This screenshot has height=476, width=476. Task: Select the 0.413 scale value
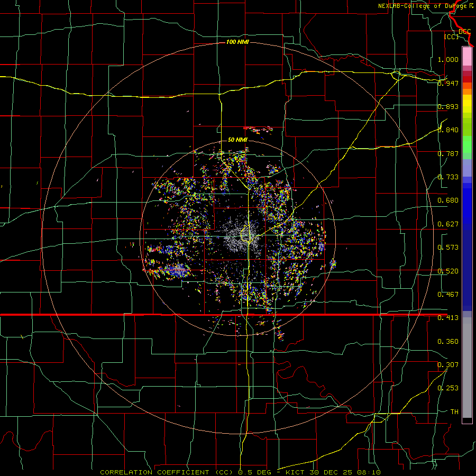click(448, 318)
